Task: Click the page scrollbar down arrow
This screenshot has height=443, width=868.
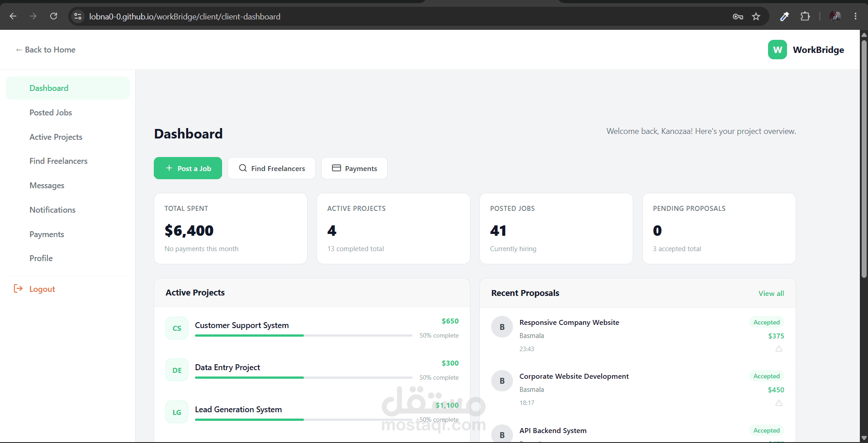Action: click(x=864, y=438)
